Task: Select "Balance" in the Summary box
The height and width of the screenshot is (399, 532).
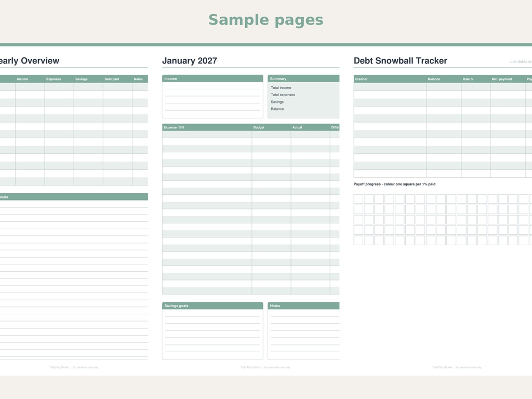Action: pyautogui.click(x=277, y=109)
